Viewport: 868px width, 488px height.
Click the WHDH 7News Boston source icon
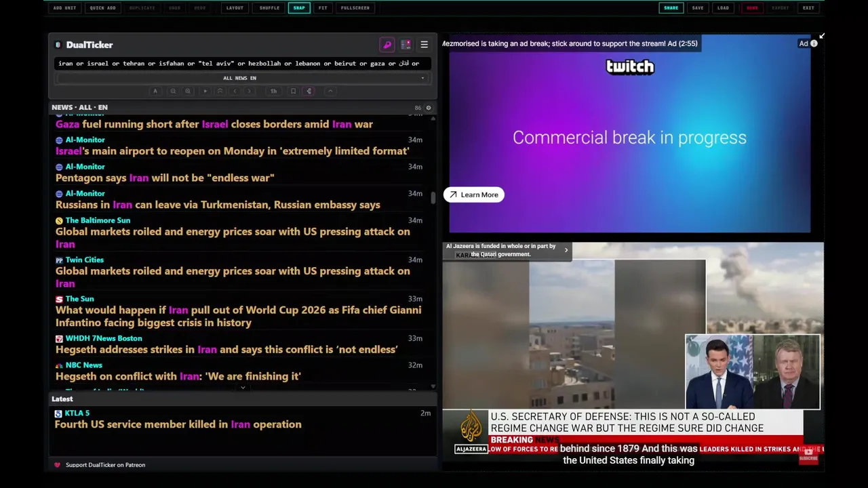[x=59, y=338]
